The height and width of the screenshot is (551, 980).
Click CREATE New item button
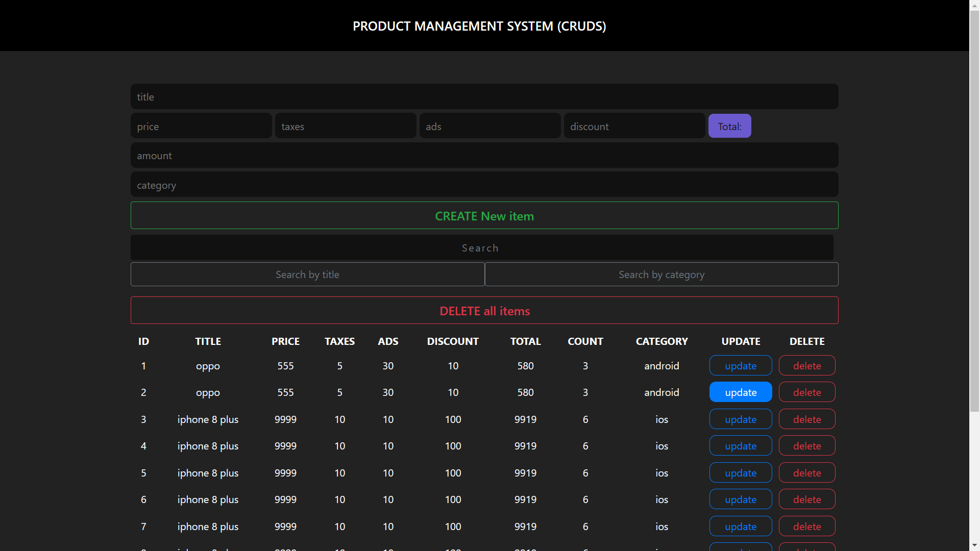coord(484,216)
